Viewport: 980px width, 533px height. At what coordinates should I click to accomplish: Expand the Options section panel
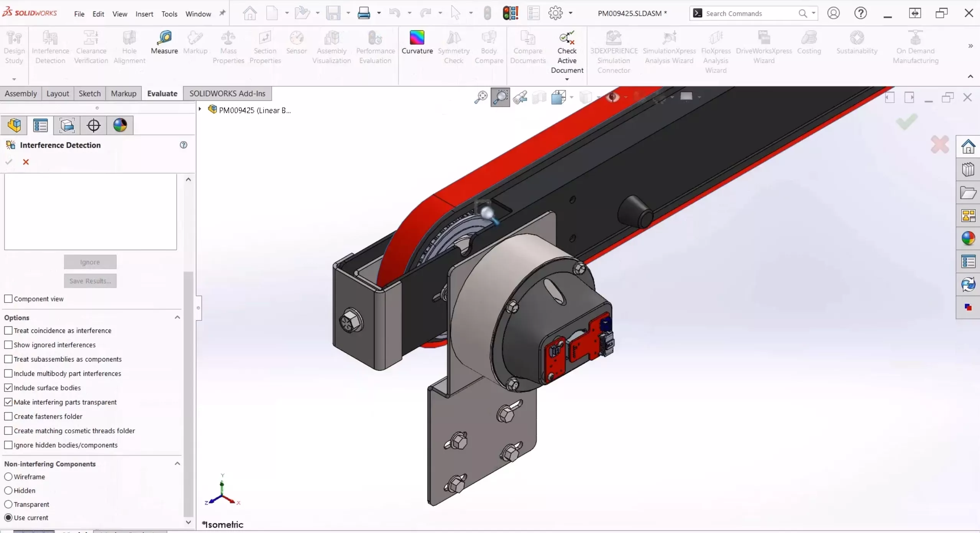point(177,317)
